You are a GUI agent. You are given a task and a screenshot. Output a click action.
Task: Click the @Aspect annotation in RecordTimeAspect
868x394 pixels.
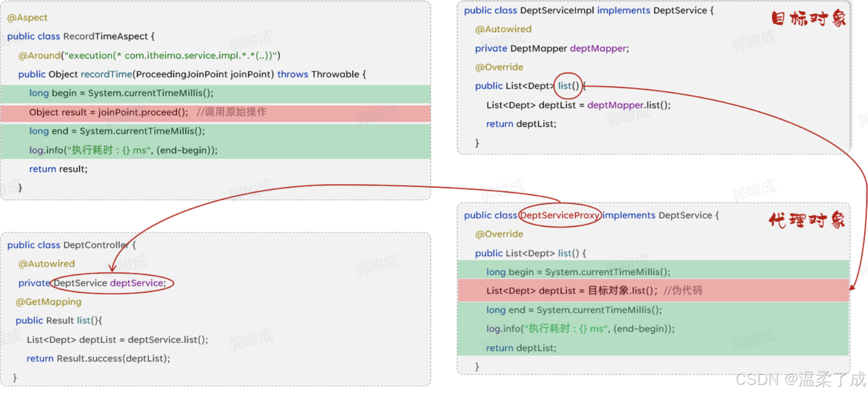coord(27,18)
